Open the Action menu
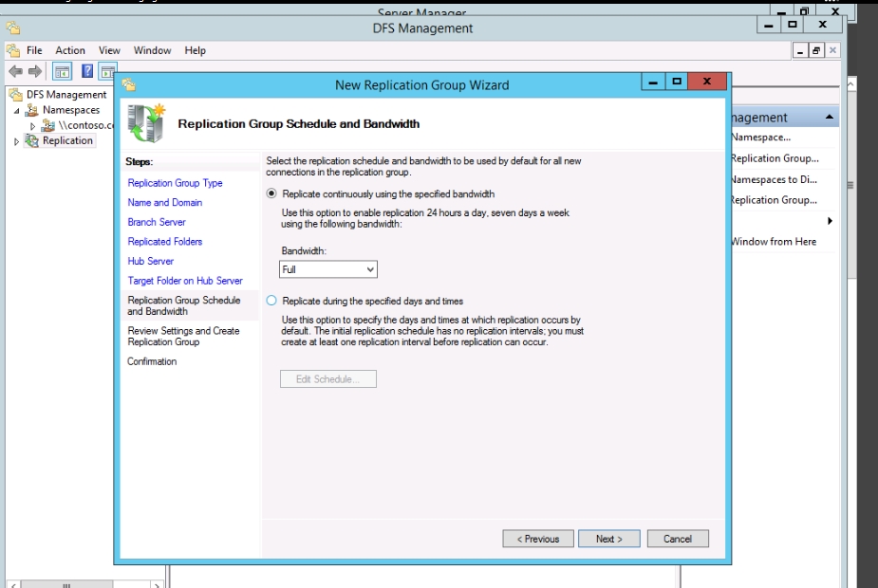The image size is (878, 588). pyautogui.click(x=70, y=50)
